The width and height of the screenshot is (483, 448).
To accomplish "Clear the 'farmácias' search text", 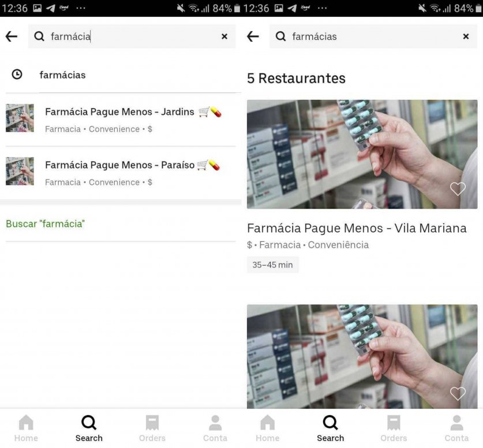I will 466,36.
